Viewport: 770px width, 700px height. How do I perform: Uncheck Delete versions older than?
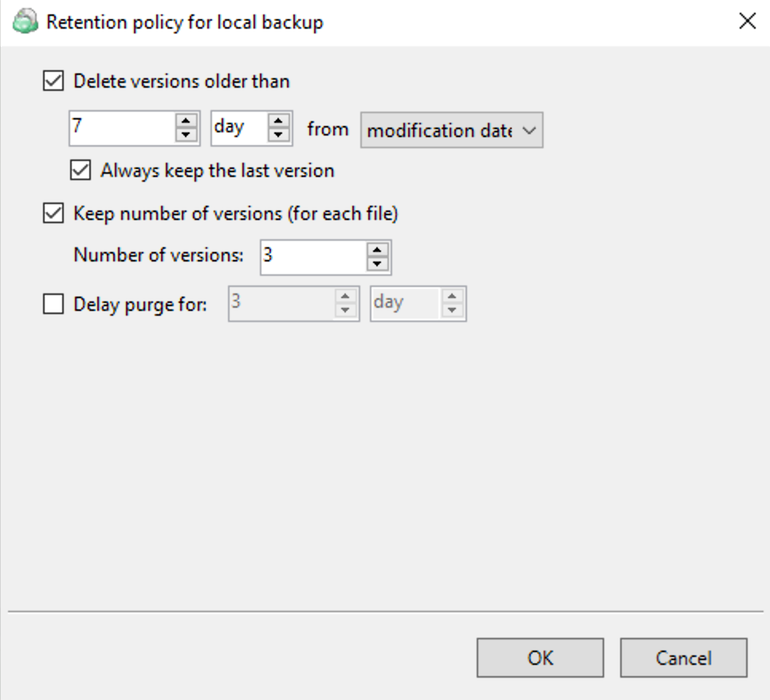(x=53, y=81)
